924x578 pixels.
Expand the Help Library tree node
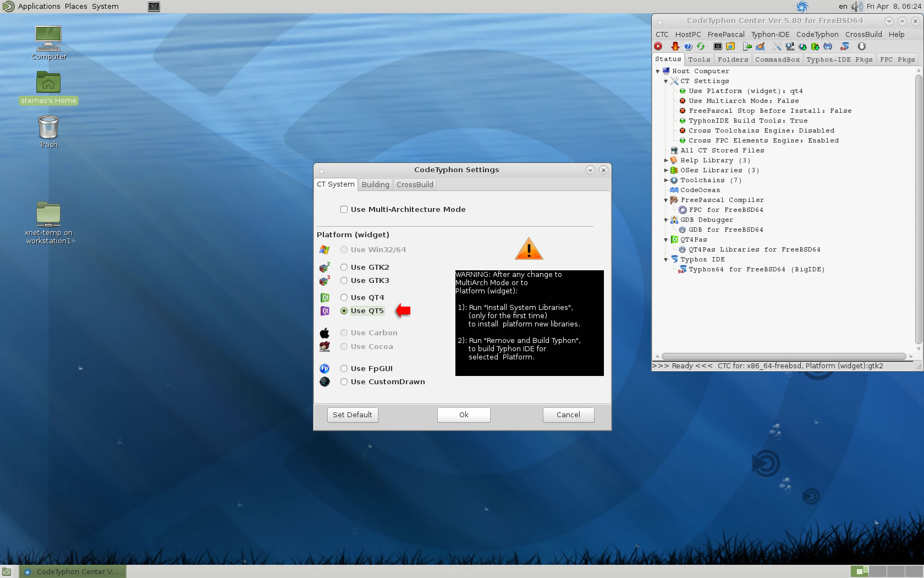665,160
